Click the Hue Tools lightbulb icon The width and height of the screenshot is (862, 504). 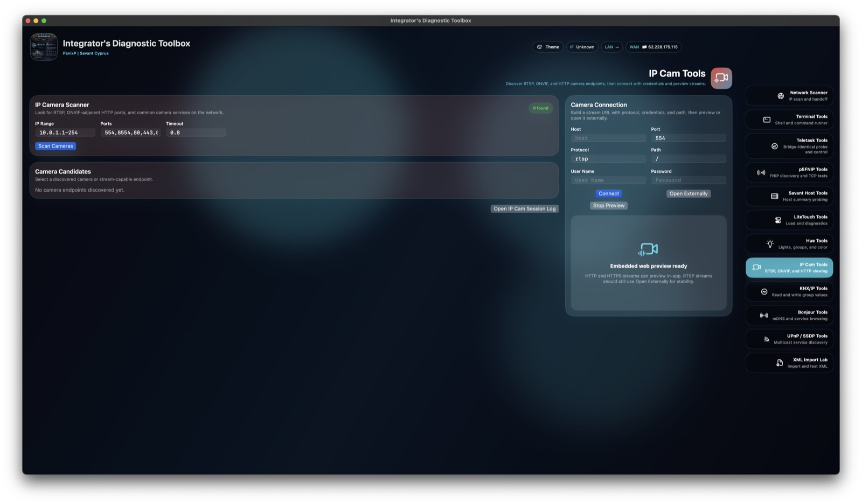[769, 243]
